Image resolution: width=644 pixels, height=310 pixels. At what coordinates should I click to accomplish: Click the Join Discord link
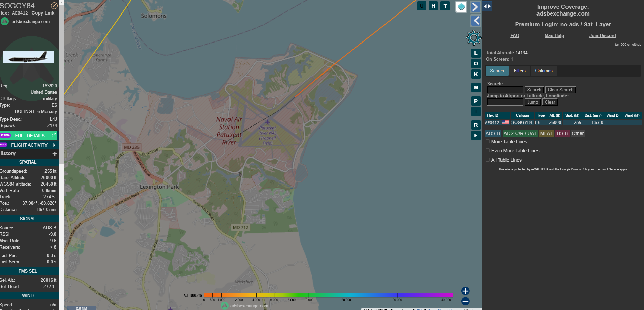click(x=602, y=35)
